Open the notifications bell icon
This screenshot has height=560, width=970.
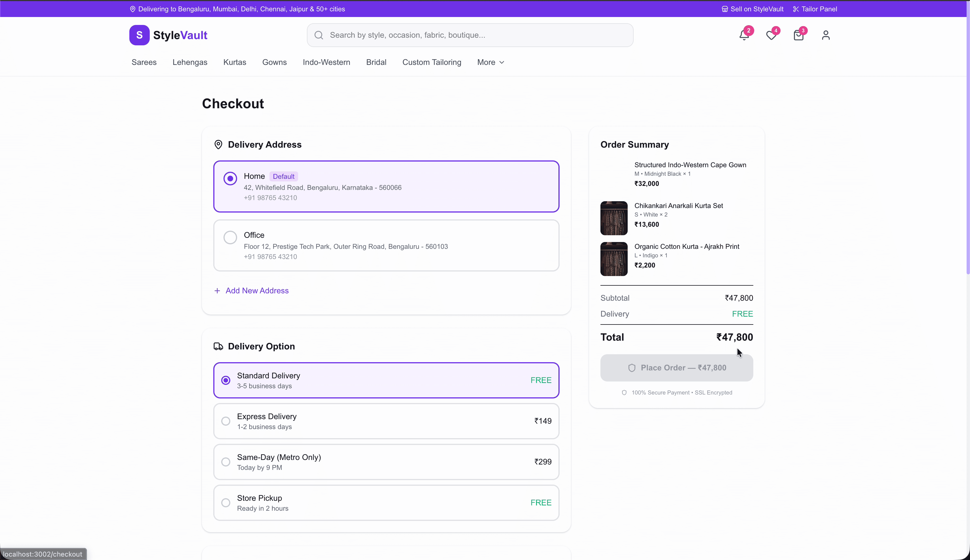tap(743, 35)
